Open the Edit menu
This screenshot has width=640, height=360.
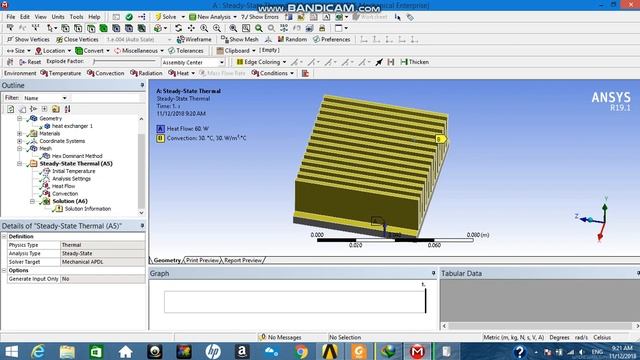coord(25,17)
